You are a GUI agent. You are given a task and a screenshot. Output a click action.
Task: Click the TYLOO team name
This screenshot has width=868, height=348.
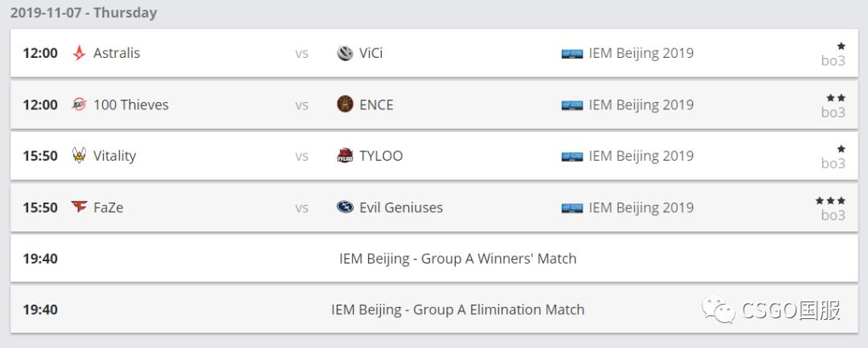(x=381, y=156)
